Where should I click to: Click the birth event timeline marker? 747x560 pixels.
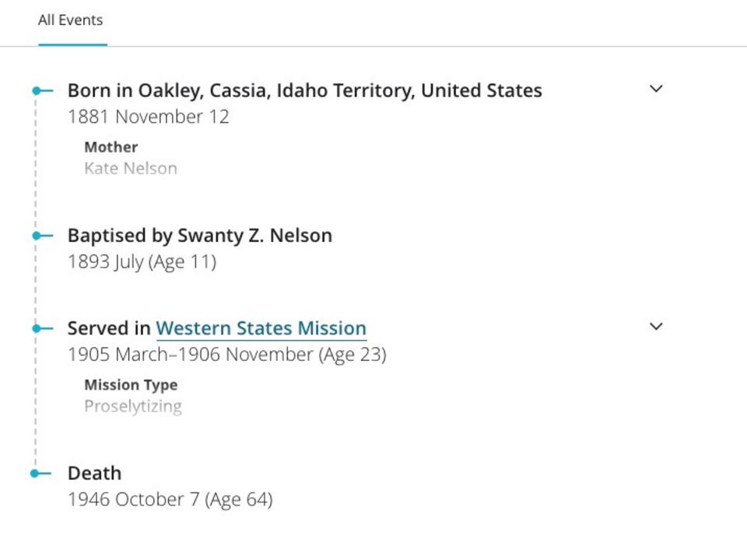click(37, 91)
